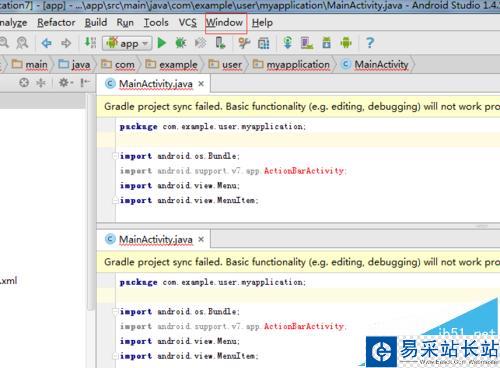This screenshot has width=500, height=368.
Task: Select the main breadcrumb folder
Action: coord(30,64)
